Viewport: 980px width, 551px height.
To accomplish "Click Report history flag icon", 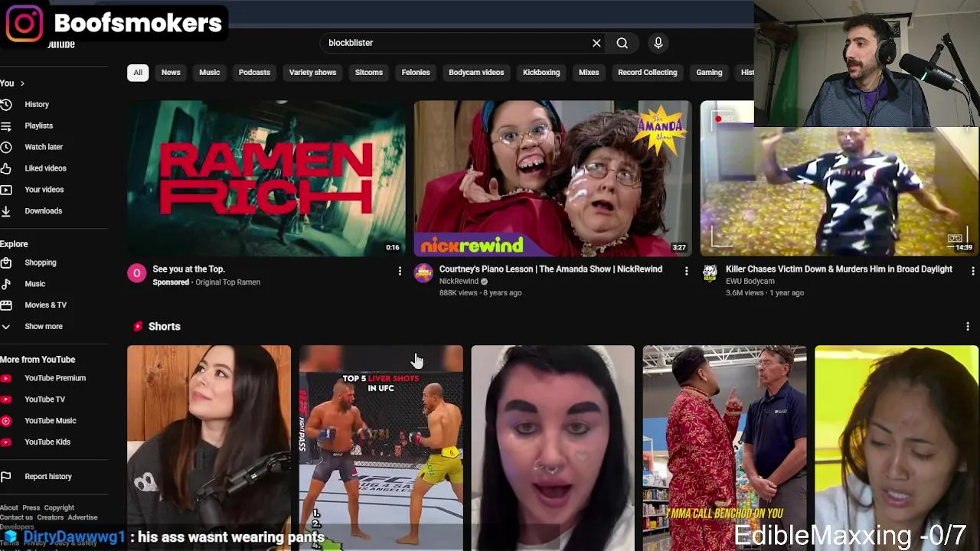I will coord(6,477).
